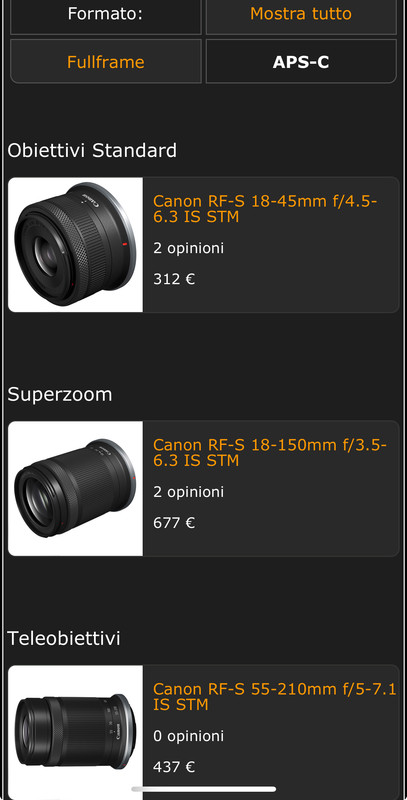
Task: Click the Obiettivi Standard section heading
Action: (92, 151)
